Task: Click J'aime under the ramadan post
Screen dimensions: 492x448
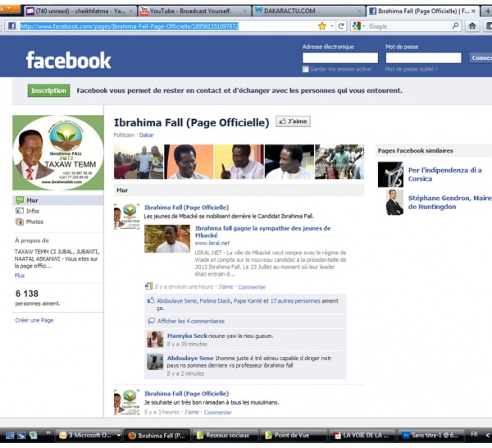Action: pyautogui.click(x=192, y=412)
